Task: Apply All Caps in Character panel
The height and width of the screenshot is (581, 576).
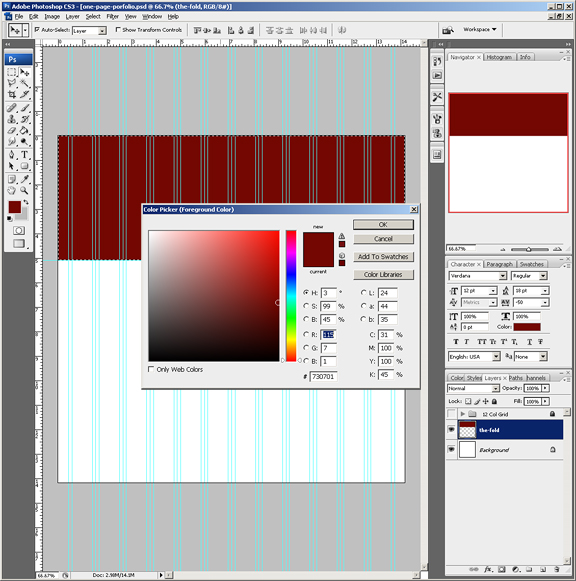Action: (x=482, y=342)
